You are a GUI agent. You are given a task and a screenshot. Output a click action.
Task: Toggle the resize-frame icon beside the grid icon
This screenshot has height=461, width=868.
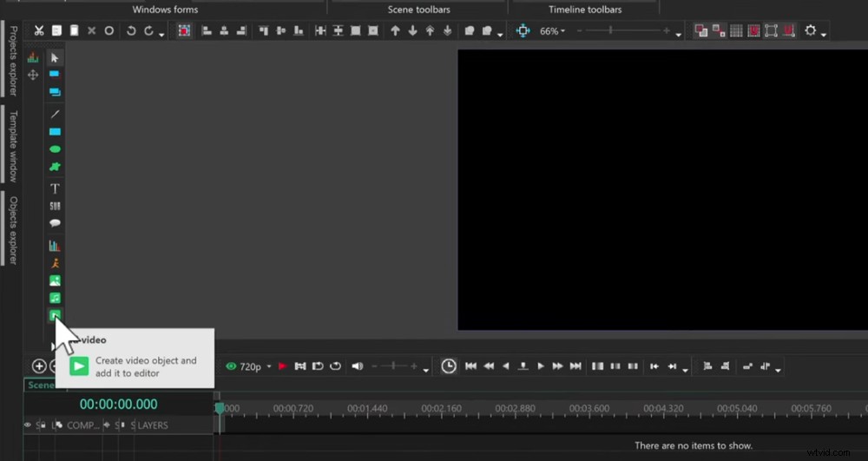tap(771, 31)
